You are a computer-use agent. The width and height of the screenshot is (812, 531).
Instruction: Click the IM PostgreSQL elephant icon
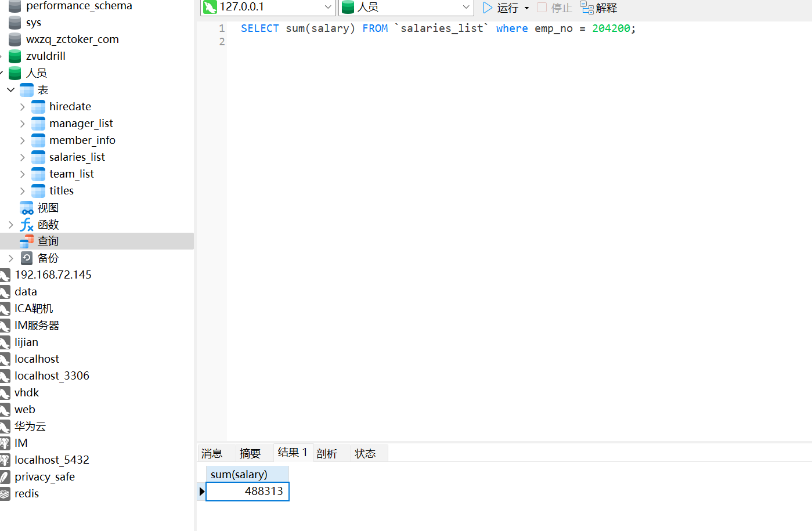click(5, 443)
